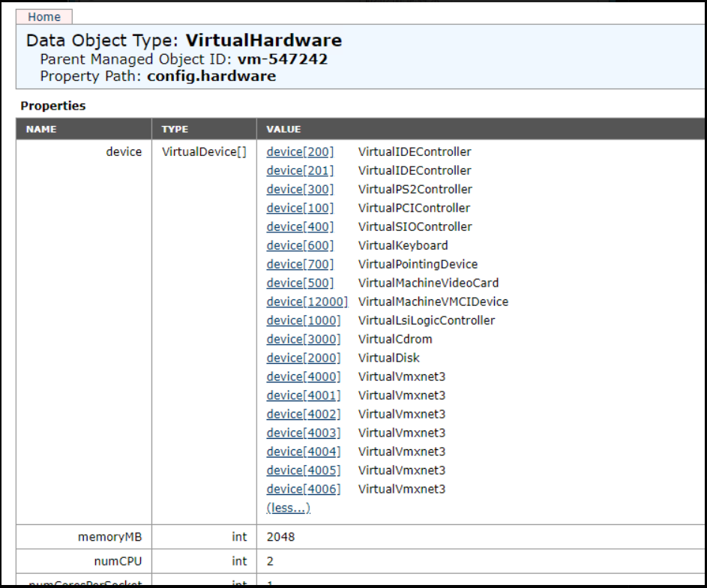
Task: Open the Home tab
Action: point(43,16)
